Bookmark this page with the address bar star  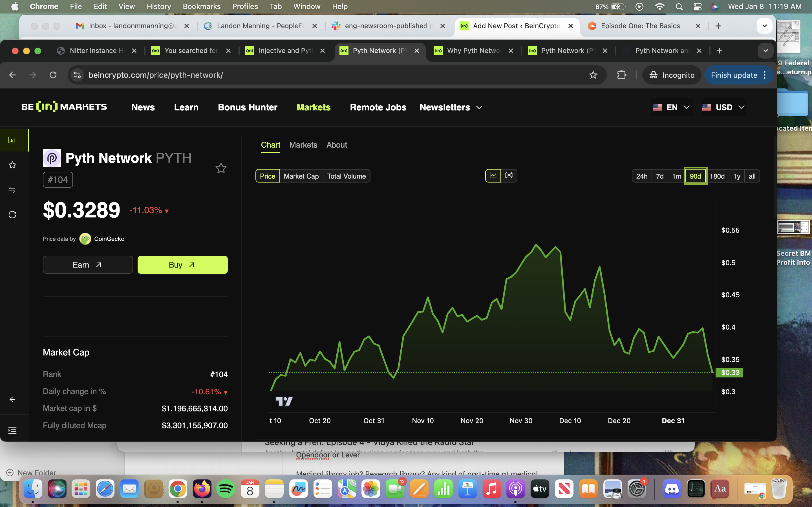(x=593, y=75)
